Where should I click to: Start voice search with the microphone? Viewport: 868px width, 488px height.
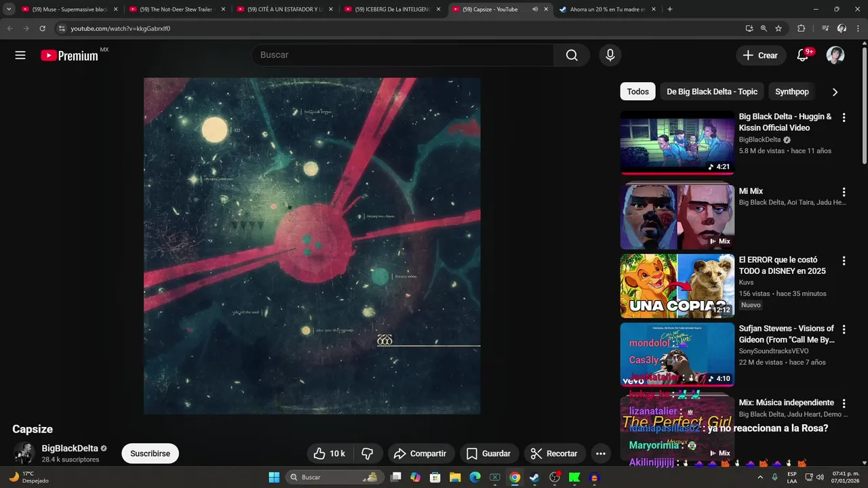click(610, 56)
